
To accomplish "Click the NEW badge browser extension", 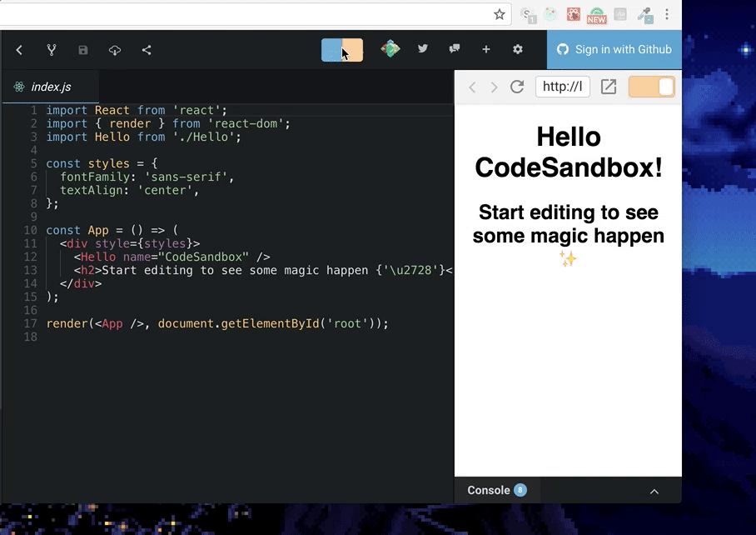I will point(597,16).
